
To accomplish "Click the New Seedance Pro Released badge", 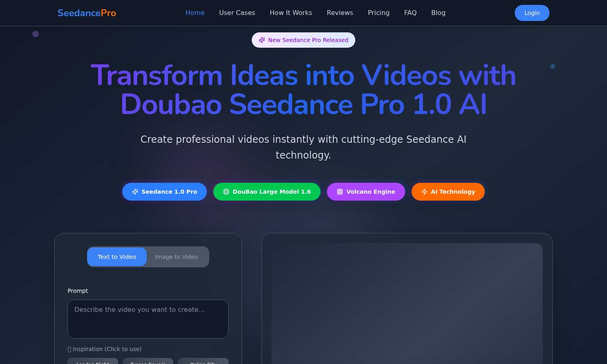I will click(303, 40).
